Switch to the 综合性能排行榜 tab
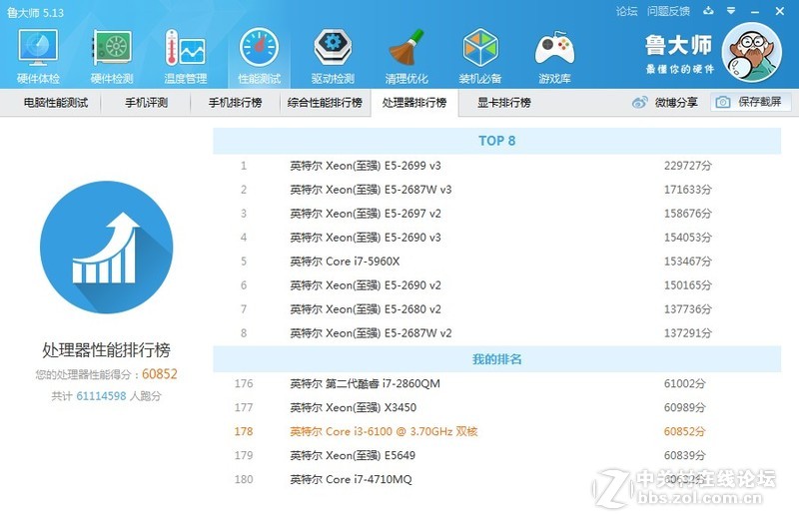This screenshot has height=532, width=799. (325, 103)
